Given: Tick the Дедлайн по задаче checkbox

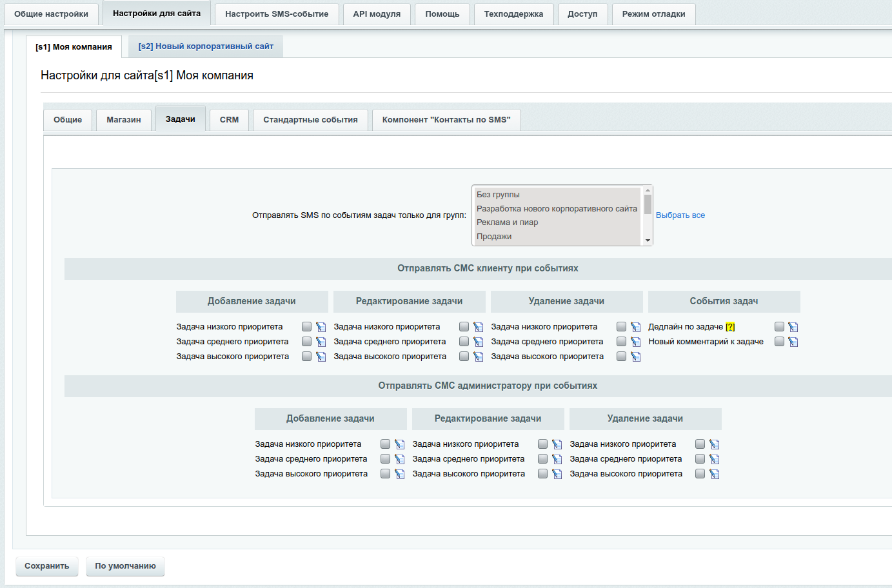Looking at the screenshot, I should tap(779, 327).
